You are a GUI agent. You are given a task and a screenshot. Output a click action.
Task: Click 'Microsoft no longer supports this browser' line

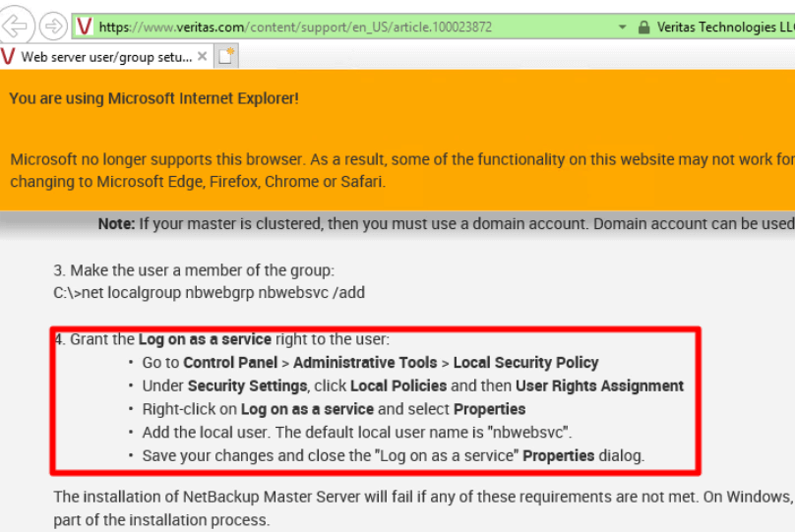[402, 159]
